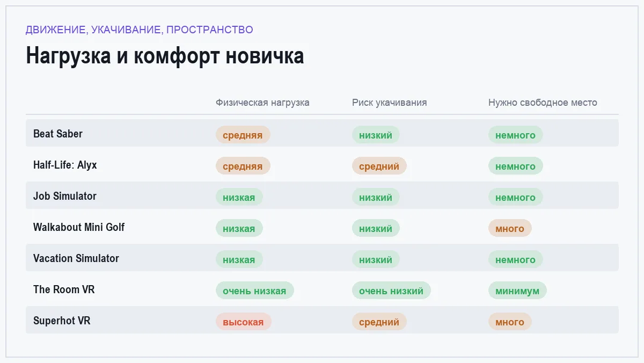
Task: Click the 'Walkabout Mini Golf' row title
Action: click(x=79, y=227)
